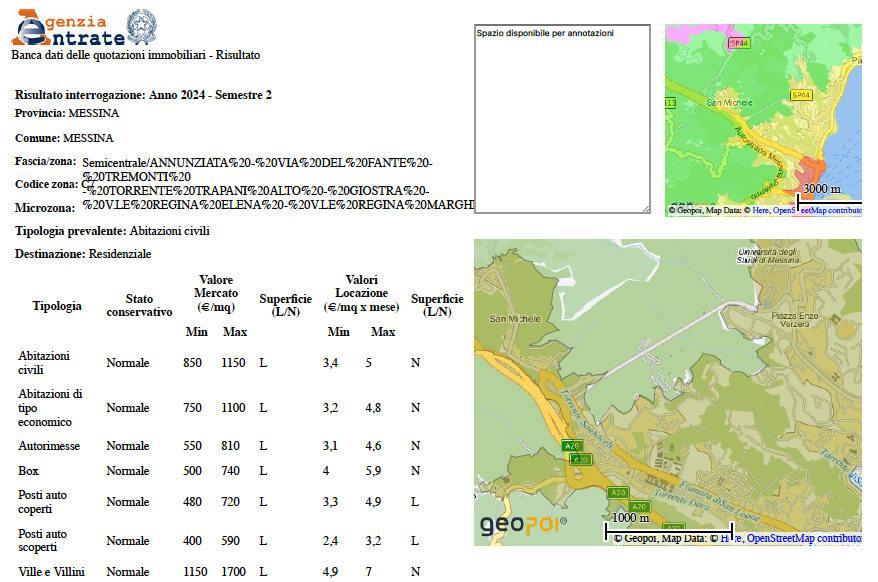
Task: Click 'Piazza Enzo Verzera' label on the map
Action: pos(795,320)
